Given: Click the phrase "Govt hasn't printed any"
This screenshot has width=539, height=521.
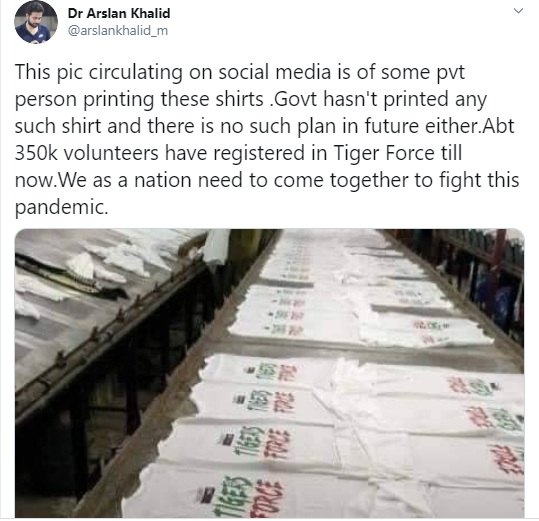Looking at the screenshot, I should (x=381, y=99).
